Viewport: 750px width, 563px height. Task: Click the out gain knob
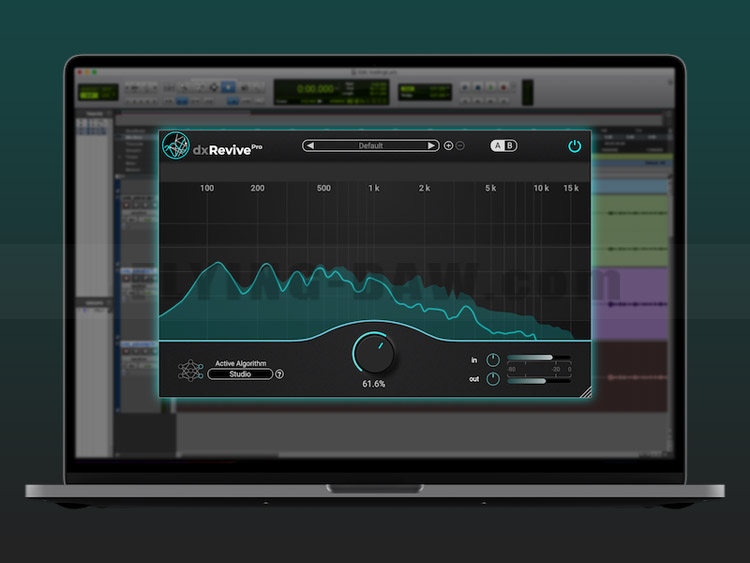(493, 379)
